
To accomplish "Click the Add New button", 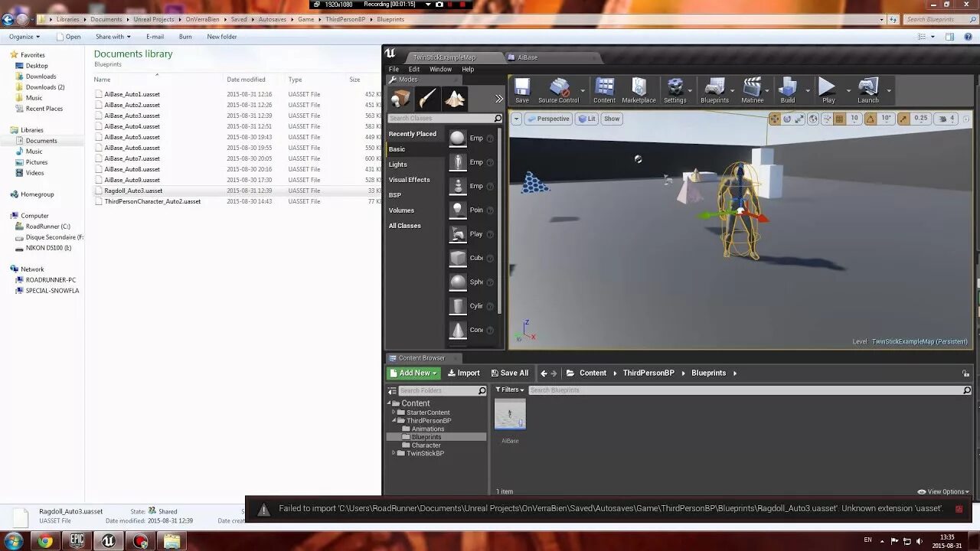I will click(413, 373).
